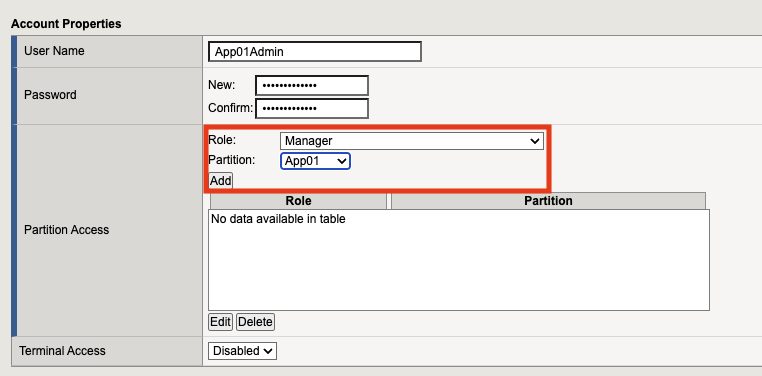The image size is (762, 376).
Task: Focus the Confirm password field
Action: tap(312, 108)
